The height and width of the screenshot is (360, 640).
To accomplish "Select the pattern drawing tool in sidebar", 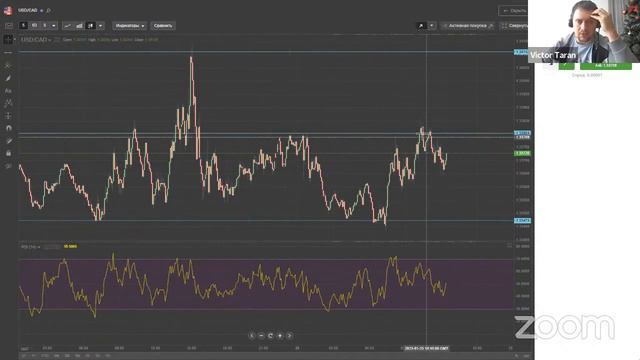I will [x=8, y=103].
